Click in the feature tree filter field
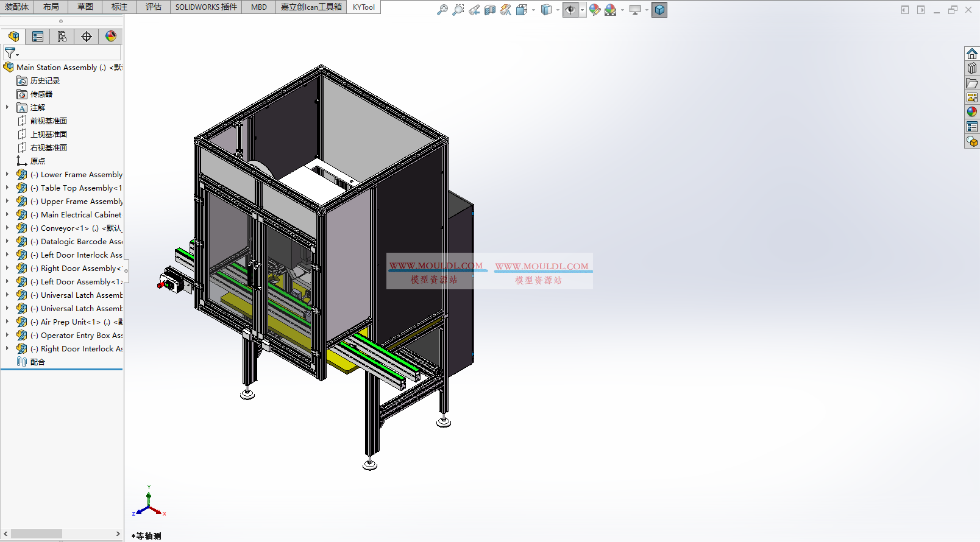The width and height of the screenshot is (980, 542). (x=70, y=54)
